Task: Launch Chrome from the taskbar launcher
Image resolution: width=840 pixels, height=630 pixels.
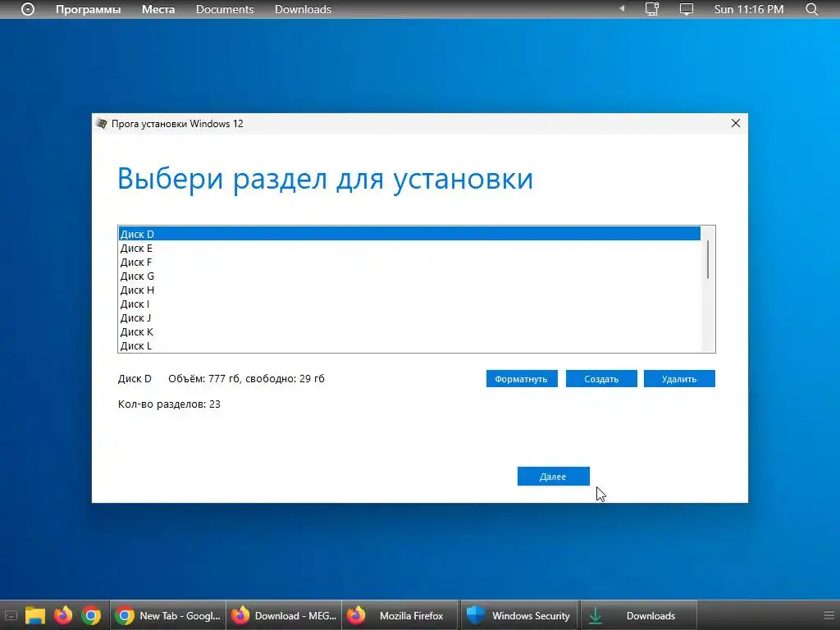Action: coord(91,615)
